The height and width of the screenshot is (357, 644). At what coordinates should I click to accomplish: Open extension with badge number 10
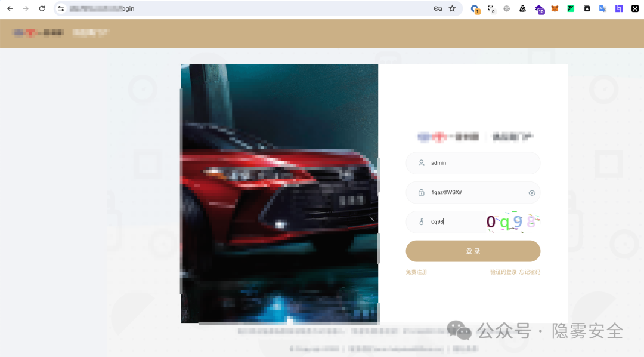coord(539,9)
